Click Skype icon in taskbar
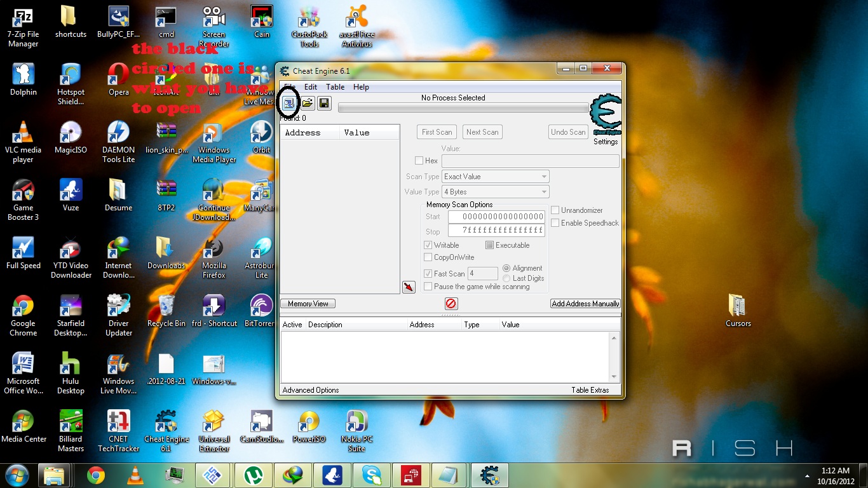Screen dimensions: 868x488 (372, 475)
